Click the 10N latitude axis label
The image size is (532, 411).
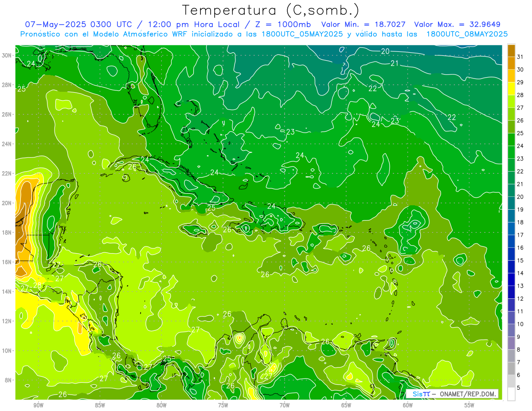7,350
